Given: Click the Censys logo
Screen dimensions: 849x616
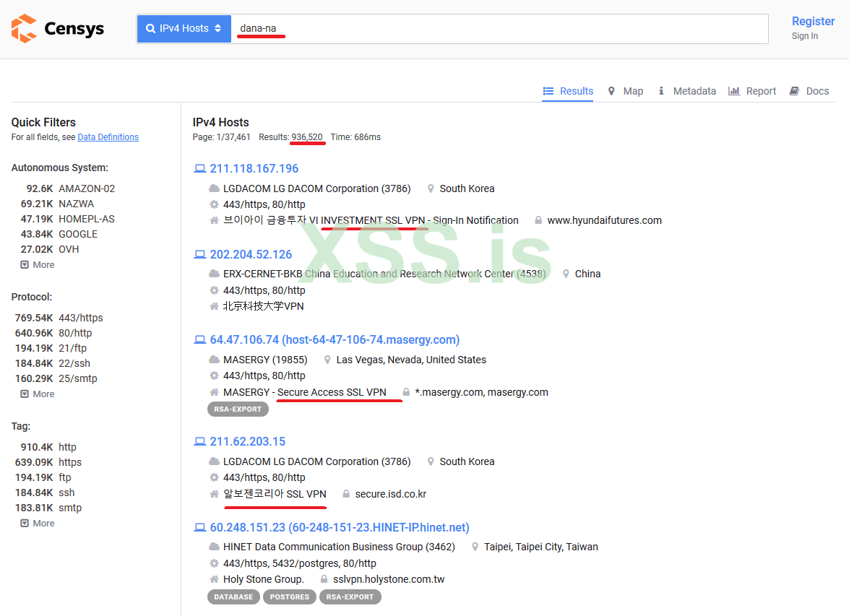Looking at the screenshot, I should 58,29.
